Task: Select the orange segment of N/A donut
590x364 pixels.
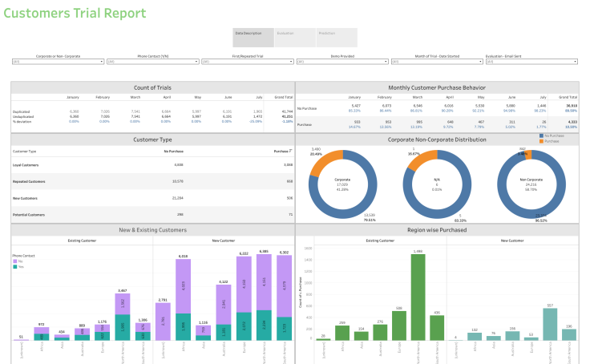Action: pos(421,160)
